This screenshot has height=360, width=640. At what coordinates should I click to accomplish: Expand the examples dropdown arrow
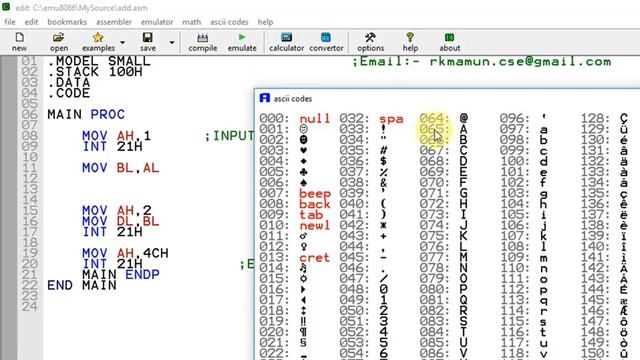click(122, 42)
